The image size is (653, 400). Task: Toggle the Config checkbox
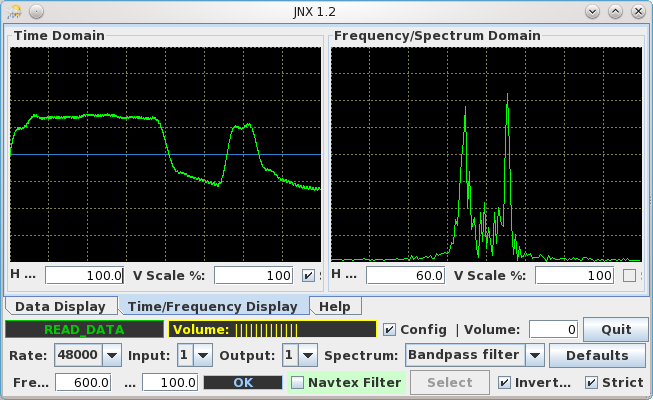point(390,329)
